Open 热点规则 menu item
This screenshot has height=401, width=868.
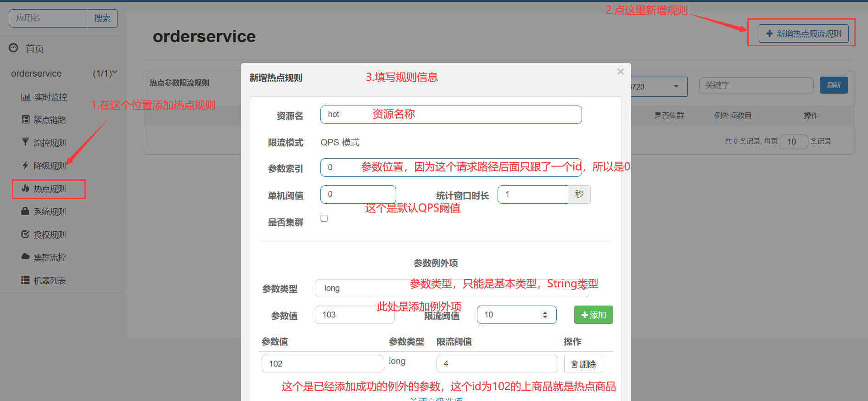pos(49,189)
